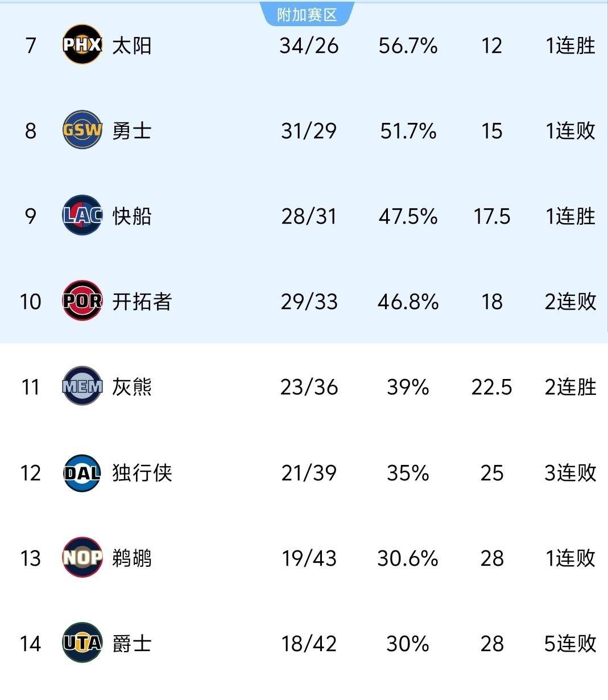Viewport: 608px width, 700px height.
Task: Select the rank 10 number cell
Action: point(31,302)
